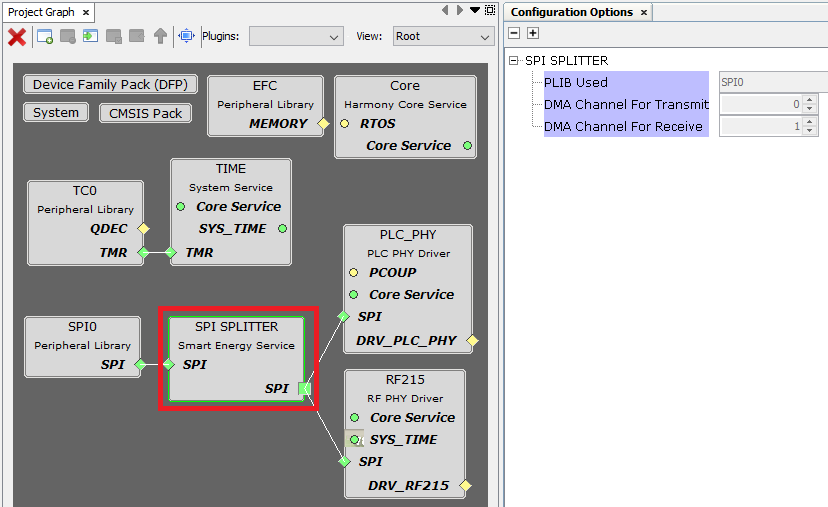
Task: Click the DRV_RF215 yellow diamond connector
Action: coord(465,486)
